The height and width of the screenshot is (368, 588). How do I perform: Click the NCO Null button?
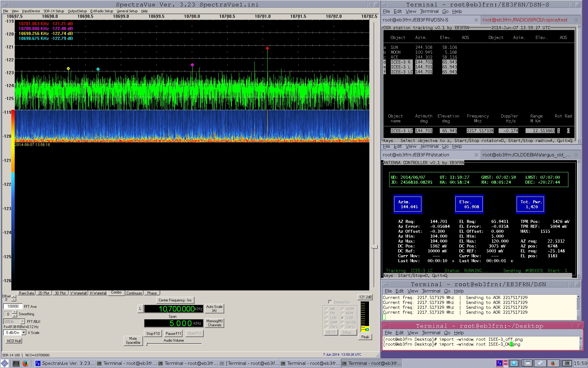(14, 341)
